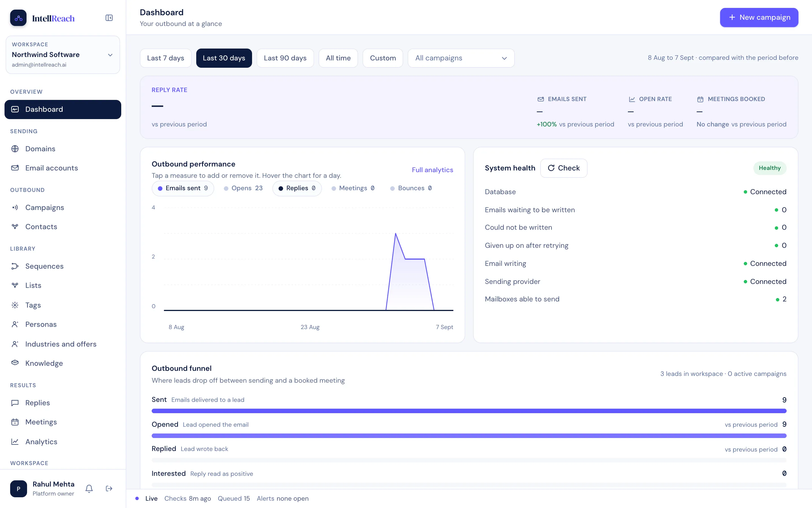Click the Queued 15 status entry
Screen dimensions: 812x508
[234, 498]
